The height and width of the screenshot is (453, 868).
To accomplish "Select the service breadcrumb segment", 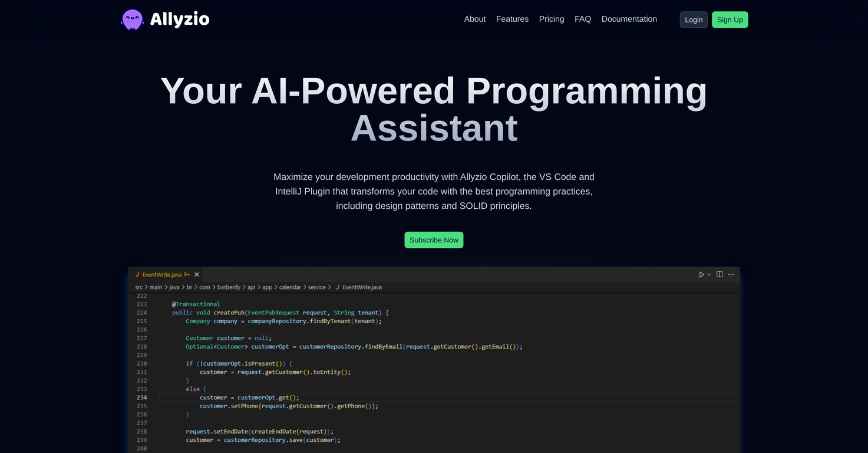I will coord(316,287).
